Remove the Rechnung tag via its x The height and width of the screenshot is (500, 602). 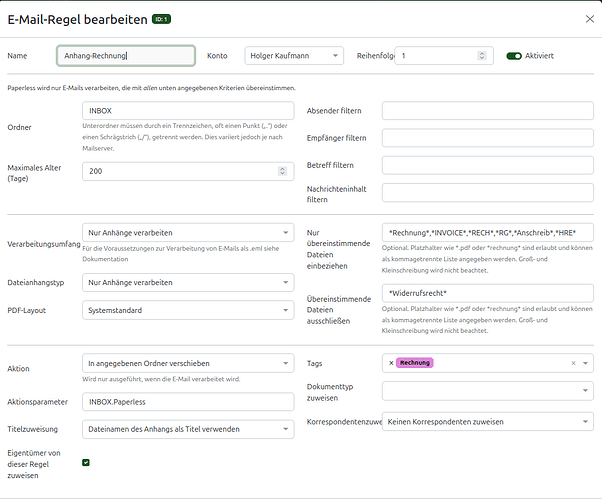click(391, 363)
